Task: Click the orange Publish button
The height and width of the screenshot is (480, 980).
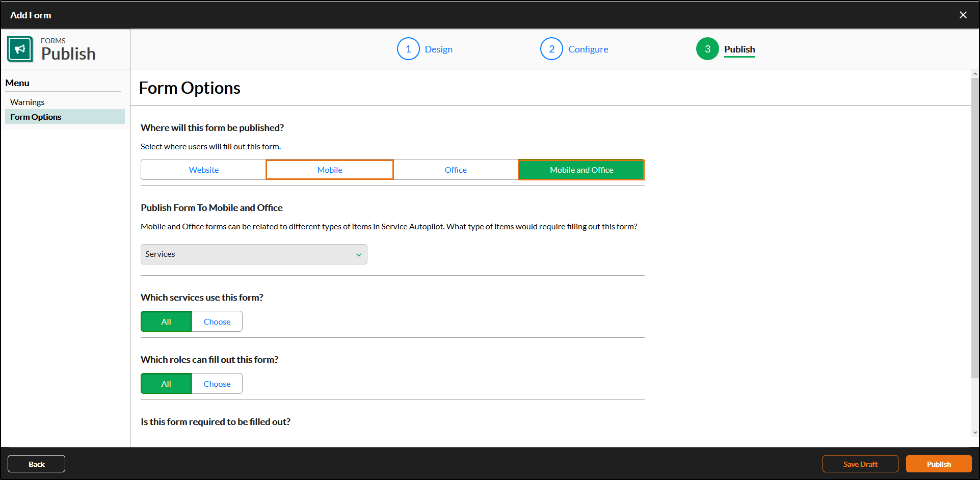Action: [939, 464]
